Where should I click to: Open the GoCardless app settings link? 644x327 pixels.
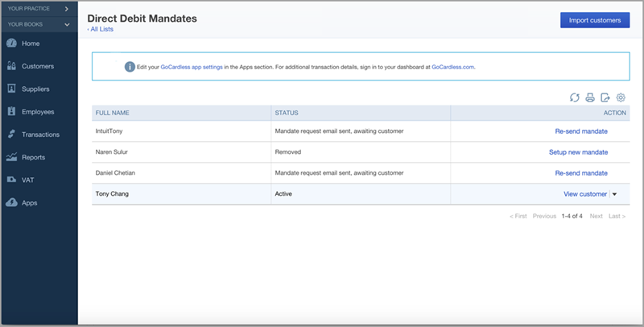[192, 67]
